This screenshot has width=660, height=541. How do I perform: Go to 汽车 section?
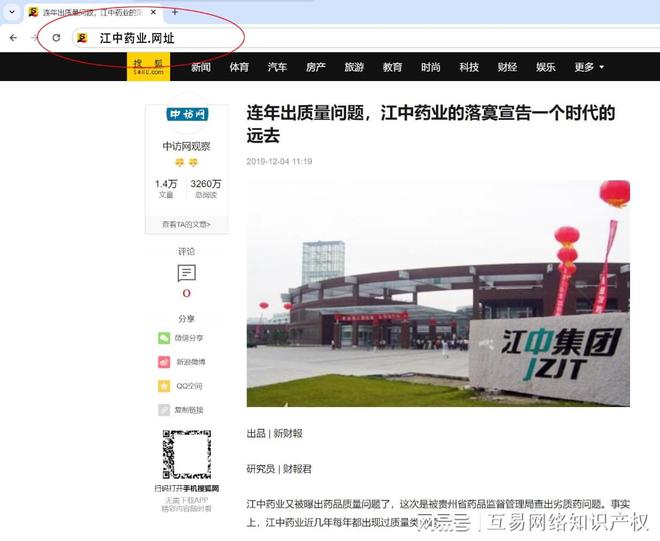click(x=277, y=67)
